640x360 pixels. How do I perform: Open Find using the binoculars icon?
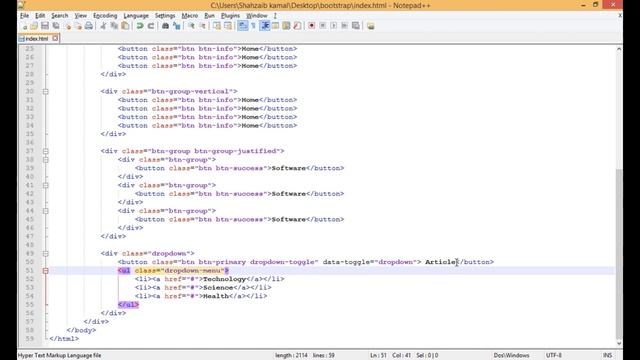165,26
